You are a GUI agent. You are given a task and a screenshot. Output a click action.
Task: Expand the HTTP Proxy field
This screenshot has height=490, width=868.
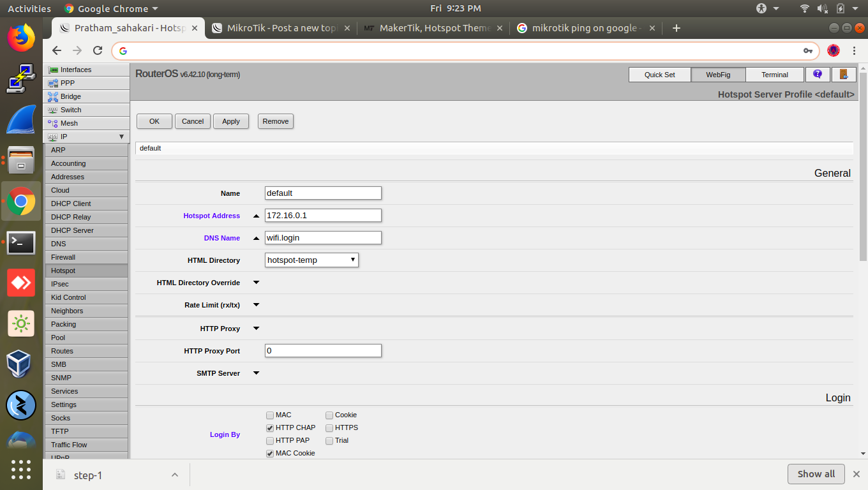[256, 329]
